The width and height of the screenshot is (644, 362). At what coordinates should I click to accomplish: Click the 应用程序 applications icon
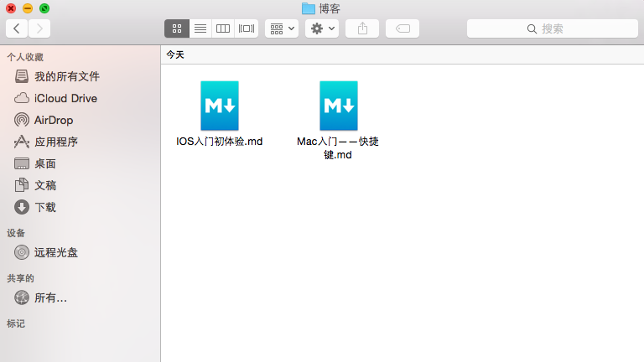pos(22,142)
